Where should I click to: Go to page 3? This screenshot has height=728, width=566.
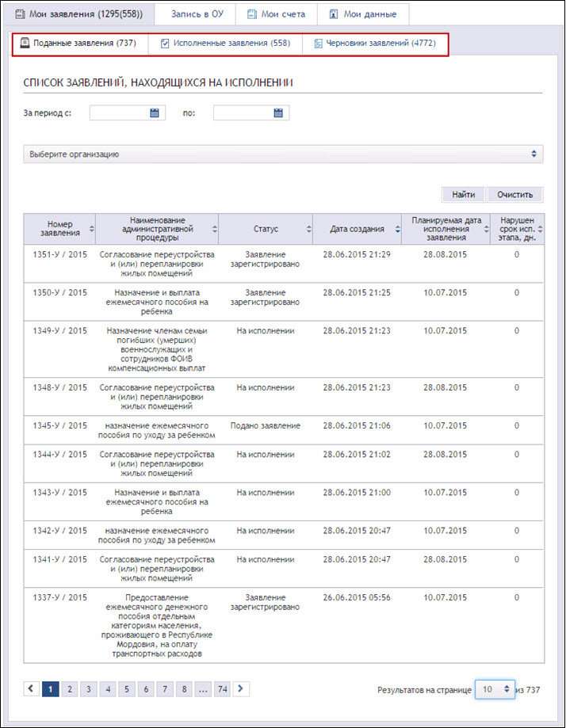click(89, 689)
